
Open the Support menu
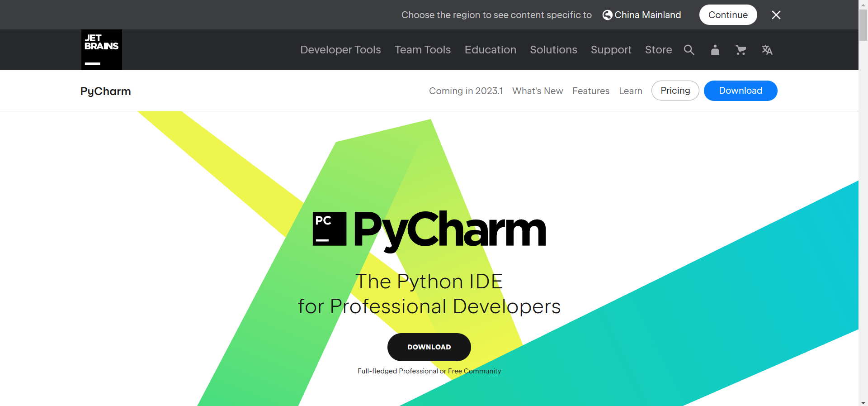[611, 50]
